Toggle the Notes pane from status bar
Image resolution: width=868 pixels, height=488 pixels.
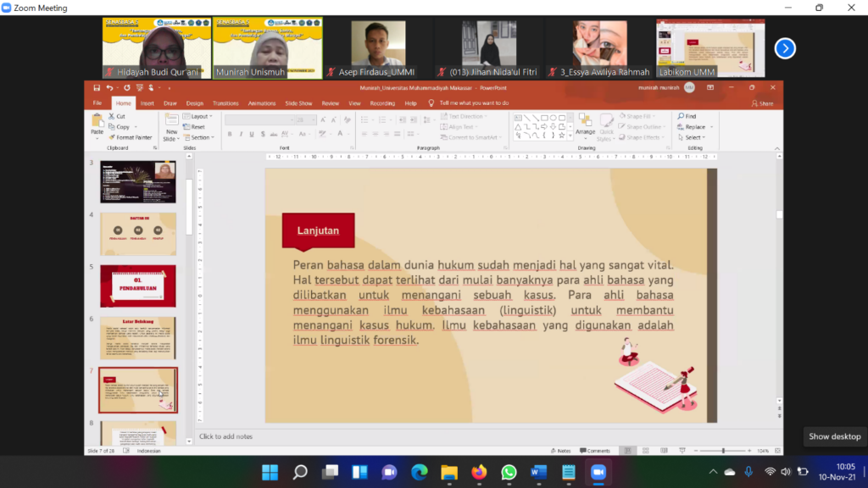point(561,451)
